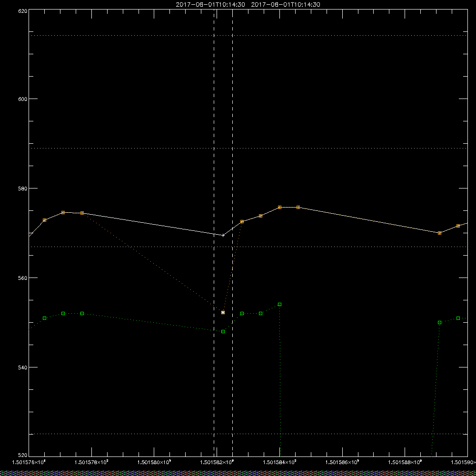Select the y-axis label 620

[23, 10]
